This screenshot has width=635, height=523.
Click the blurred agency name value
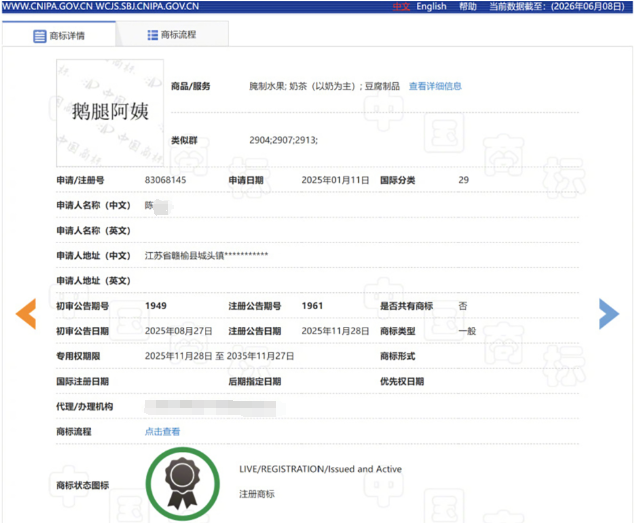pos(211,408)
